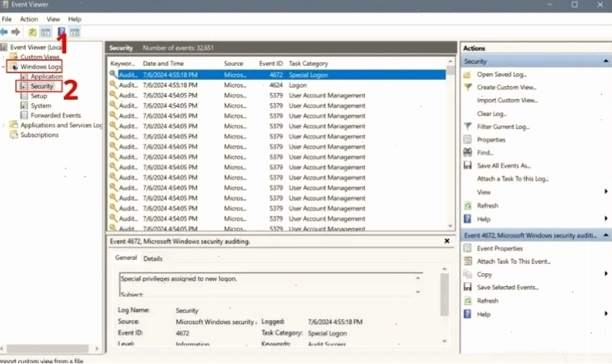Expand Event 4672 section Help submenu arrow
The width and height of the screenshot is (612, 364).
[605, 313]
